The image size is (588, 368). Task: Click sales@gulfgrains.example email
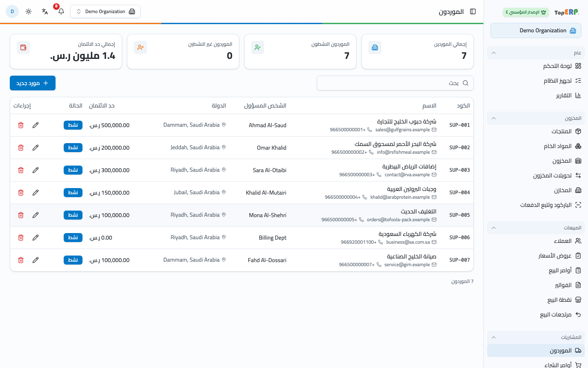[x=403, y=130]
